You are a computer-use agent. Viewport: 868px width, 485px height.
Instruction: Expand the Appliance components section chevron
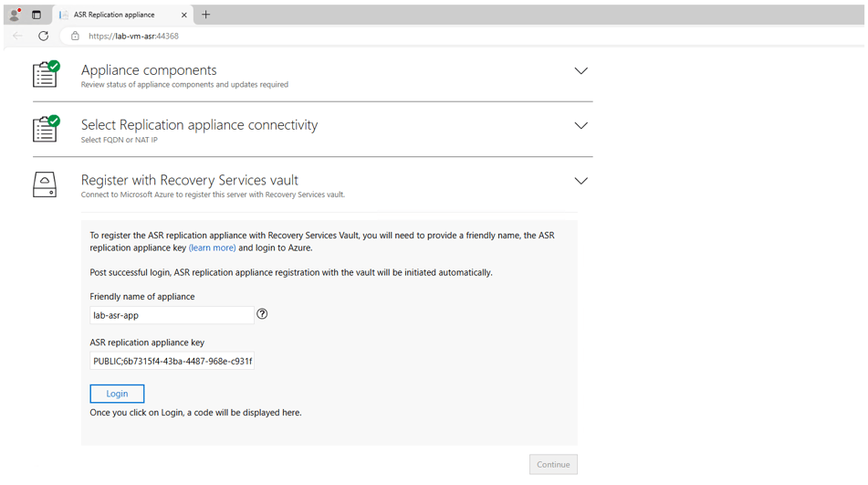pos(580,71)
